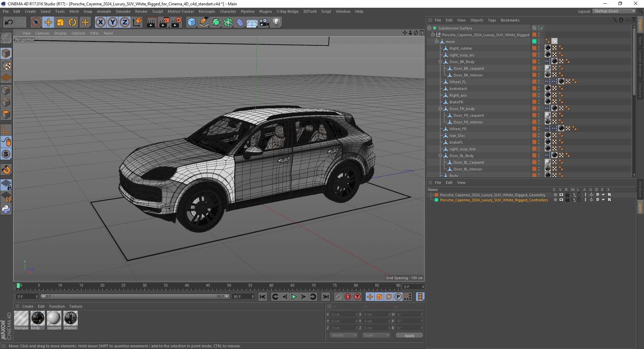Add a Cube primitive object
The width and height of the screenshot is (644, 349).
[x=192, y=22]
